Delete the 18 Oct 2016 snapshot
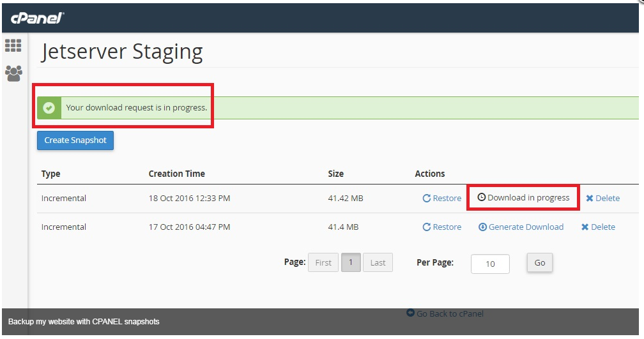644x339 pixels. click(602, 198)
